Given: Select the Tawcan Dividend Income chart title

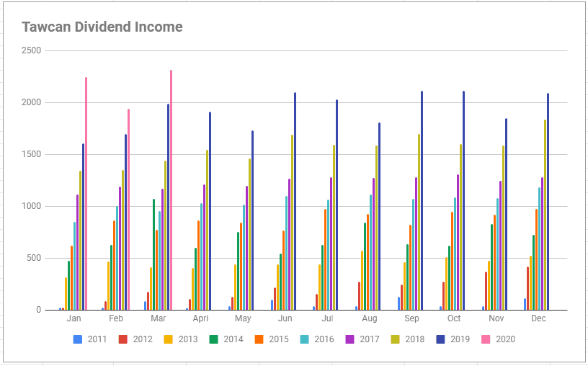Looking at the screenshot, I should (x=102, y=27).
